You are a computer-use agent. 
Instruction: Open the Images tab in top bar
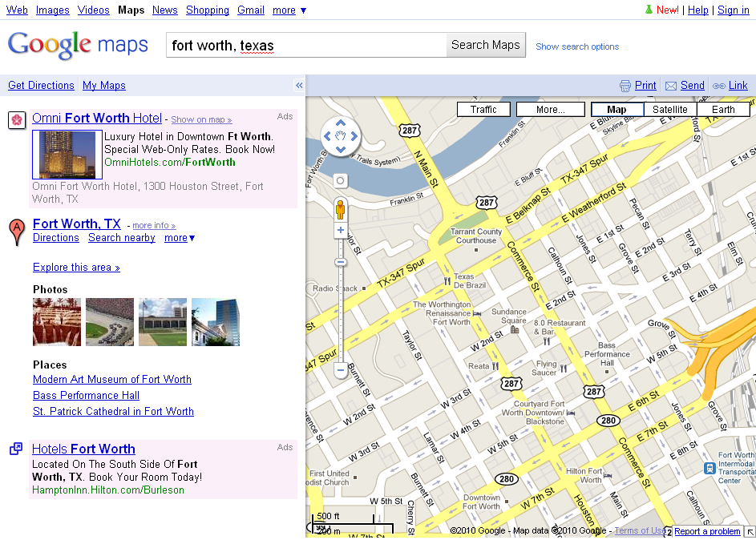point(53,10)
